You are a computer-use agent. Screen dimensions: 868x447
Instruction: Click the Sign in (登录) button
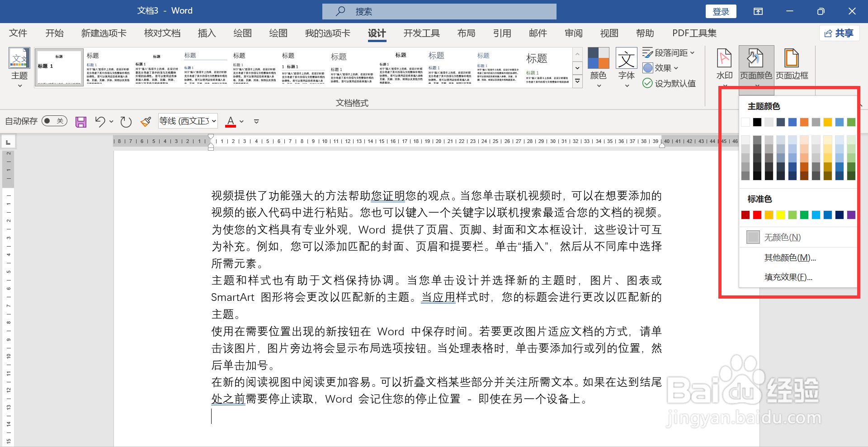point(721,11)
